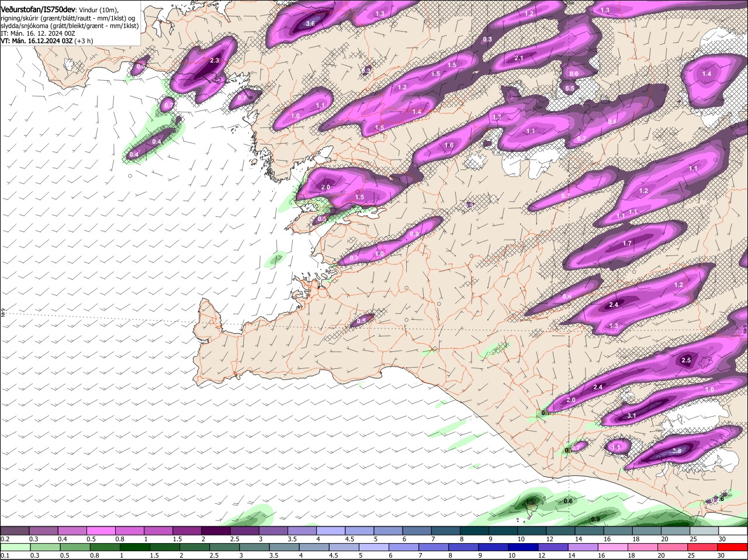Pick the 25 light gray swatch in the upper legend
This screenshot has width=748, height=560.
(704, 530)
